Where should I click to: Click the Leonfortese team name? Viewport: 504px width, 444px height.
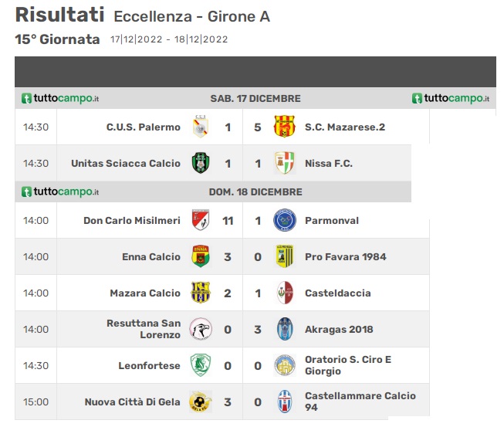pyautogui.click(x=149, y=365)
